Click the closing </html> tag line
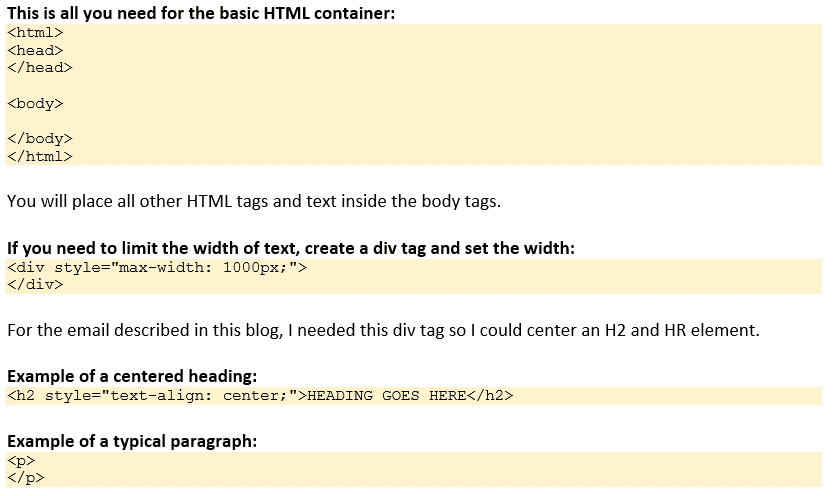 pos(40,156)
